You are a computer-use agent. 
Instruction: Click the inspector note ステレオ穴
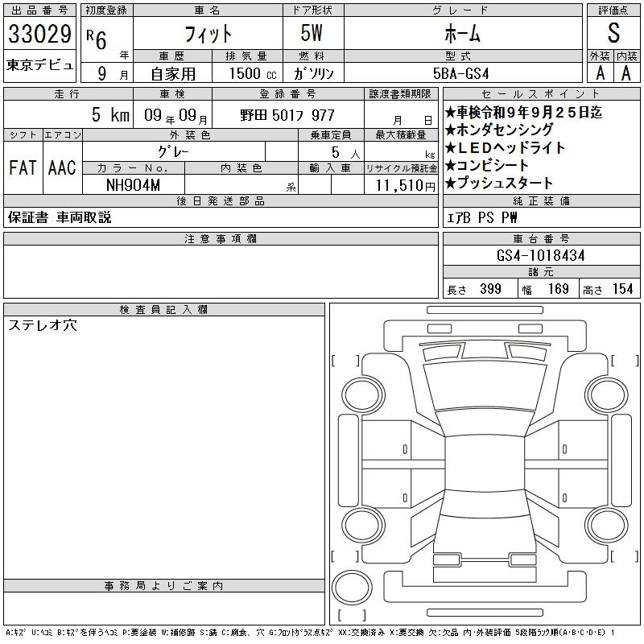pyautogui.click(x=43, y=325)
